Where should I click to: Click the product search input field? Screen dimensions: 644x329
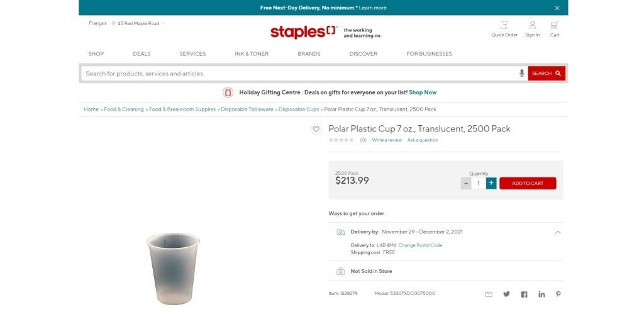tap(299, 74)
